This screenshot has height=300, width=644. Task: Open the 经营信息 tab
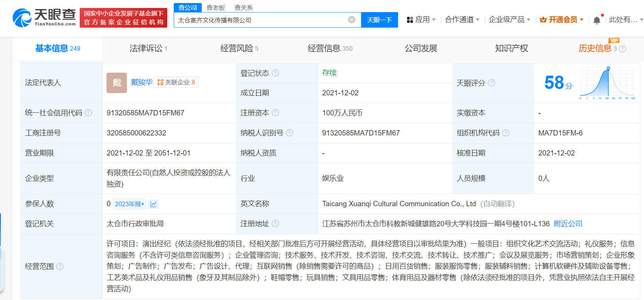pos(330,48)
